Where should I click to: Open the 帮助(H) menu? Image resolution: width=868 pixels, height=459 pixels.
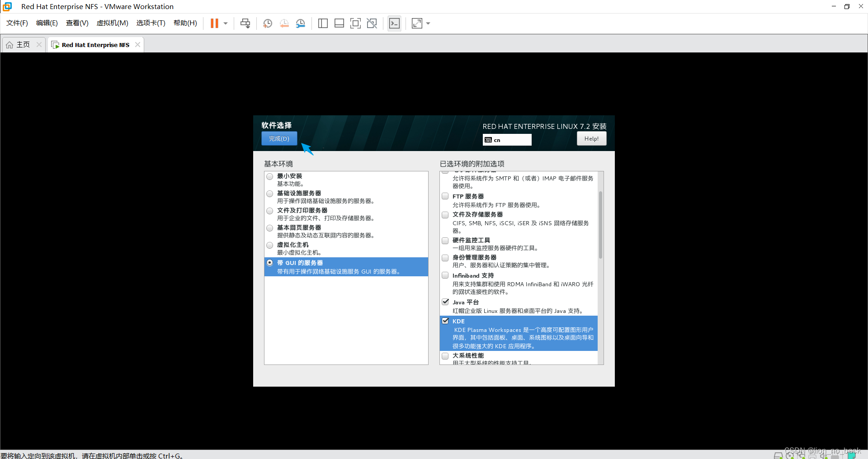pos(185,23)
